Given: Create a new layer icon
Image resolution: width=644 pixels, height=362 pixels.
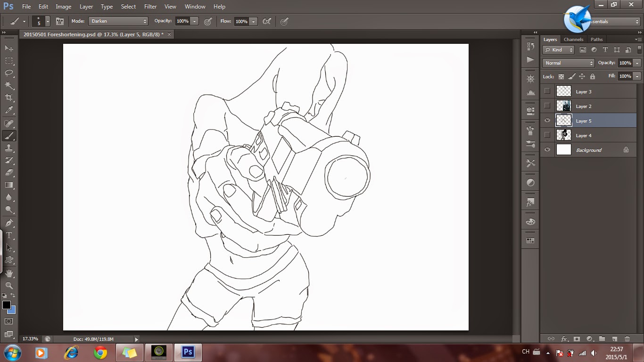Looking at the screenshot, I should 614,338.
